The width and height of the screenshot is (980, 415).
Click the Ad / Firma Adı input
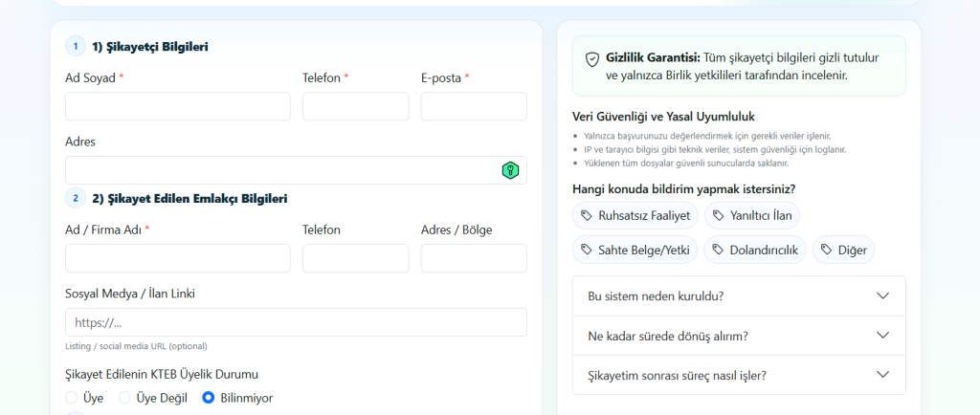(x=177, y=258)
